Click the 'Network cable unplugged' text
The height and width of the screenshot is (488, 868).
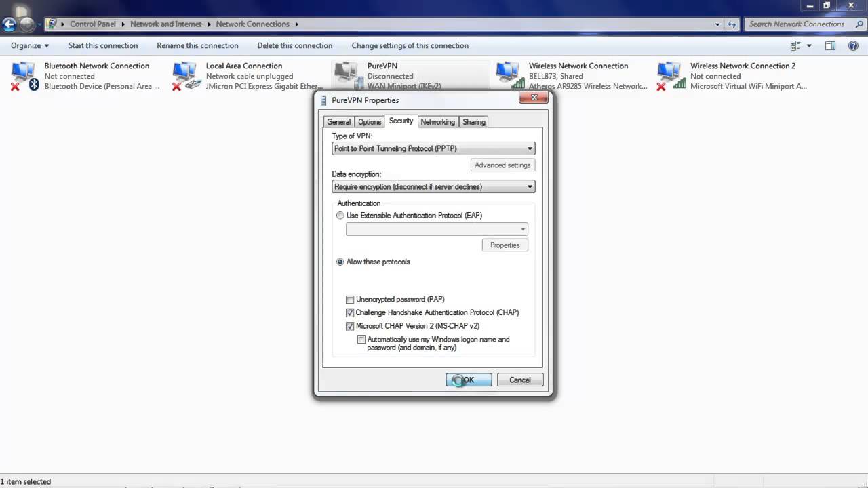tap(250, 77)
